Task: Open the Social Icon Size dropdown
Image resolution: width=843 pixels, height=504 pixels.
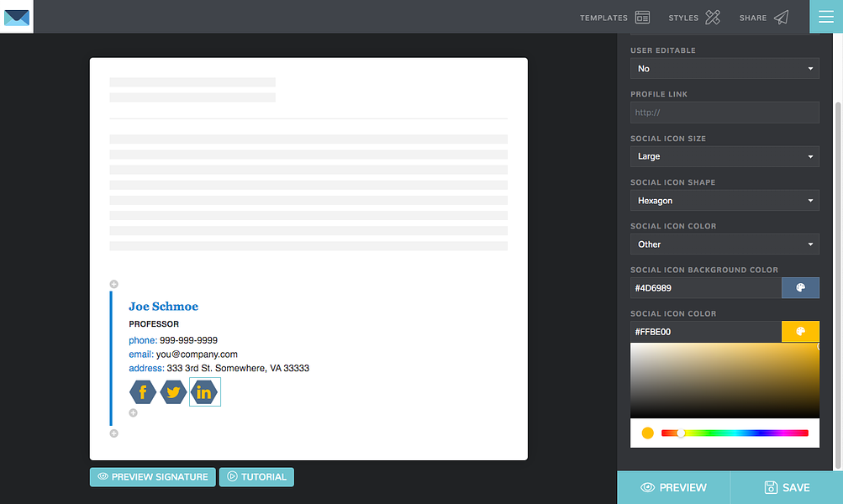Action: (724, 156)
